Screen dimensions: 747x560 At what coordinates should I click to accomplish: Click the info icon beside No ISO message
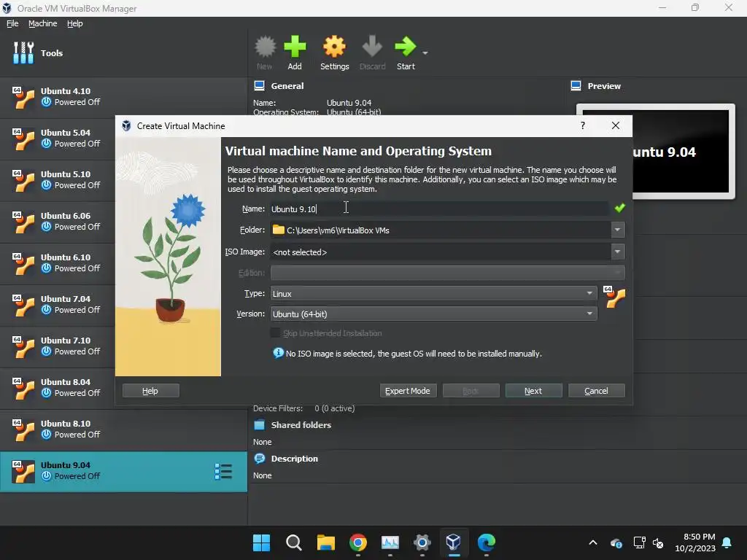tap(278, 353)
